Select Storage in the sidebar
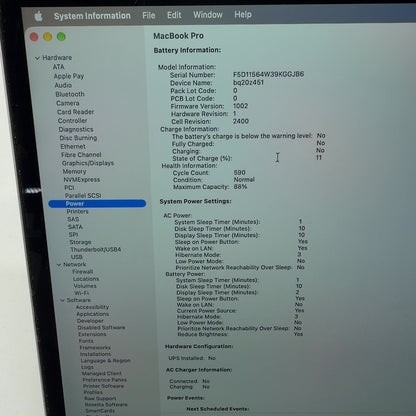Viewport: 416px width, 416px height. pyautogui.click(x=80, y=242)
